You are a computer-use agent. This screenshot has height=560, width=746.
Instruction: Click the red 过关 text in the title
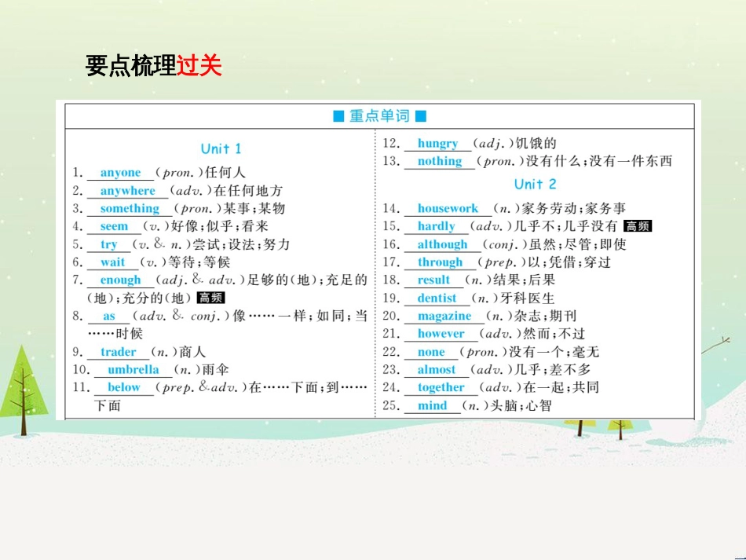click(x=199, y=63)
